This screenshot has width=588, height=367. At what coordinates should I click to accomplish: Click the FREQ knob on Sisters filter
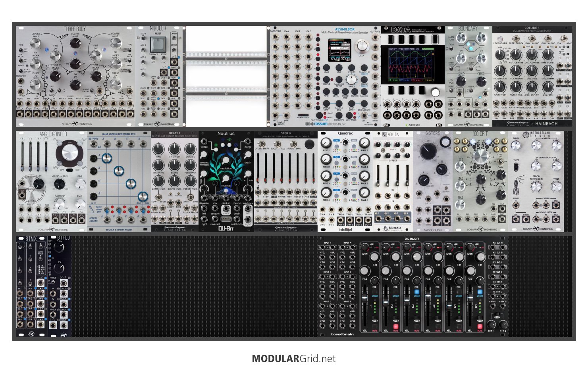(428, 151)
